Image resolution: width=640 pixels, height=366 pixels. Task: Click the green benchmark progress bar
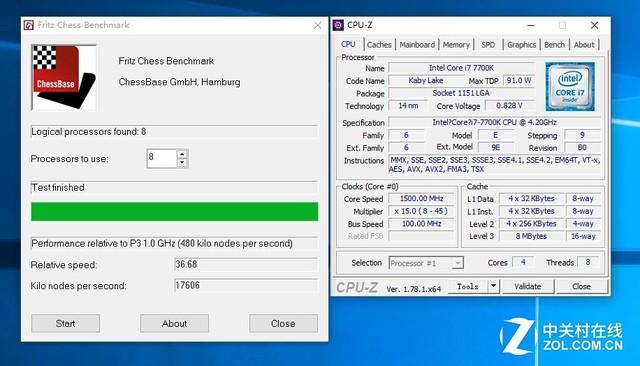click(x=174, y=212)
